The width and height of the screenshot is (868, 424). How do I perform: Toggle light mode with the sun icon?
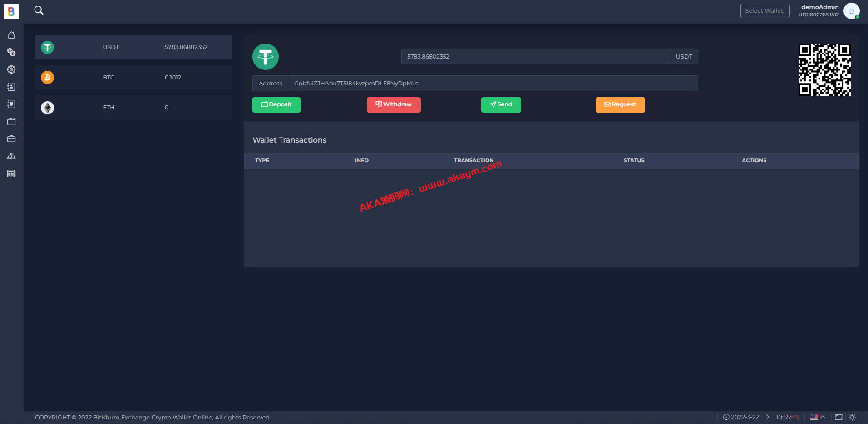point(852,417)
